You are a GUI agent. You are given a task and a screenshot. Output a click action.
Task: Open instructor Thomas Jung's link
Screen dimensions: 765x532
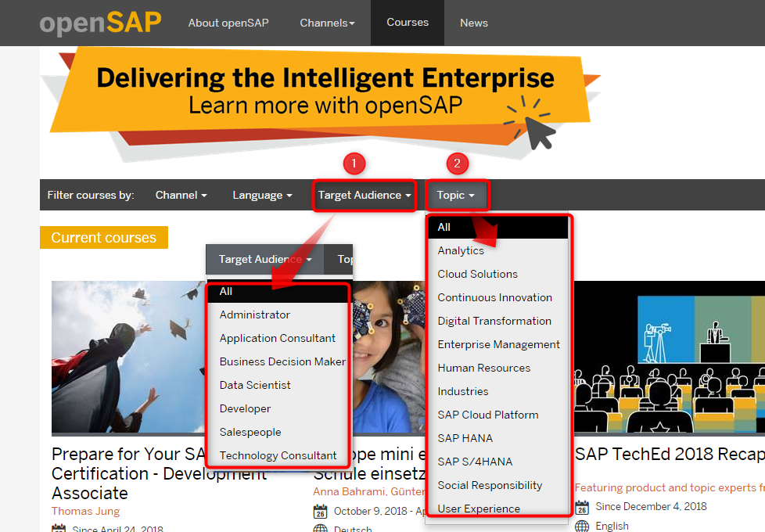click(x=85, y=511)
